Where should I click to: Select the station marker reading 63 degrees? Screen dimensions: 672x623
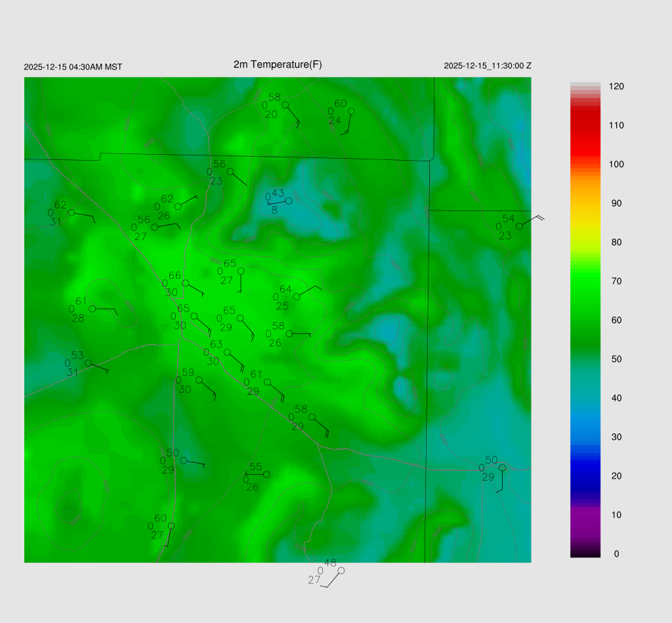click(x=227, y=352)
